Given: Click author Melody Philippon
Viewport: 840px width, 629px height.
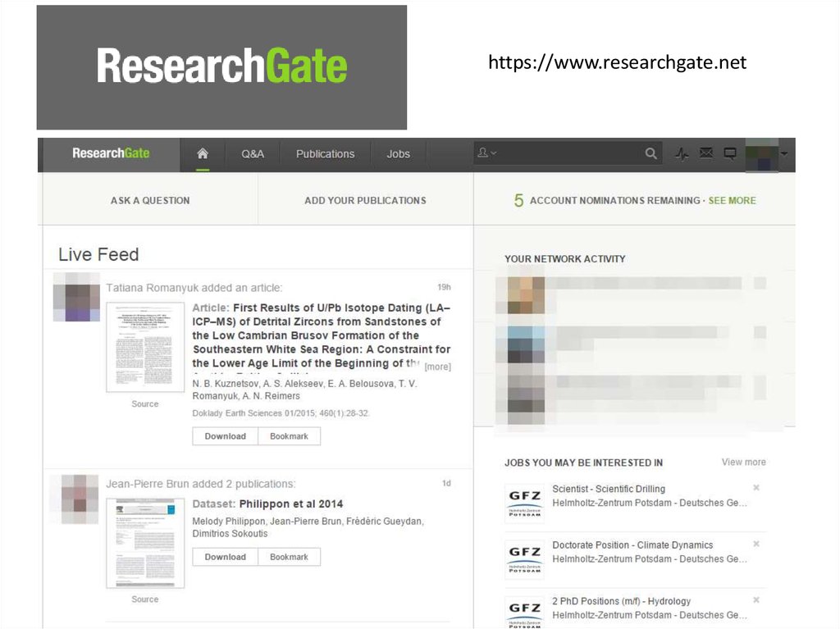Looking at the screenshot, I should point(228,522).
